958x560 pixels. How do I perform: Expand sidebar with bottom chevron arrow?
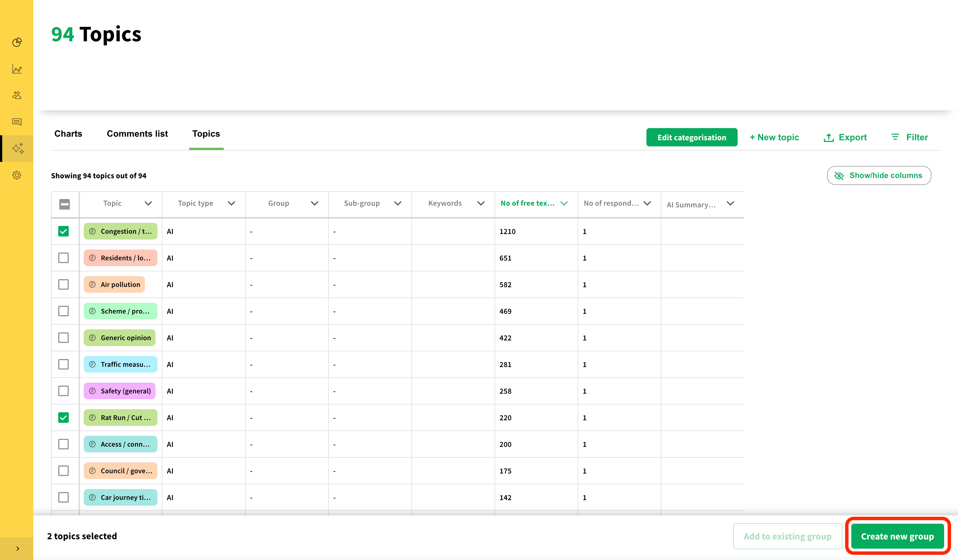[x=17, y=548]
